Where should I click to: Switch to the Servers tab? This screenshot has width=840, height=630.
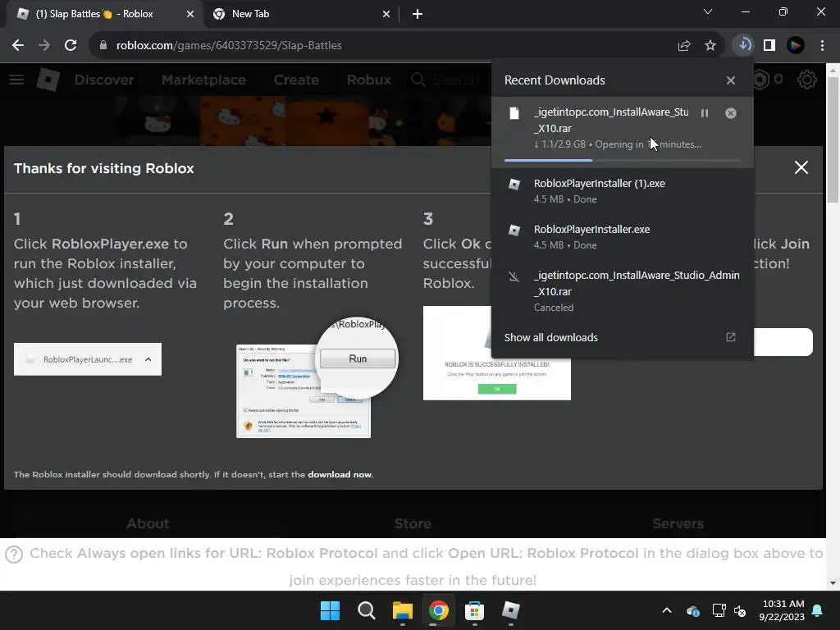678,523
